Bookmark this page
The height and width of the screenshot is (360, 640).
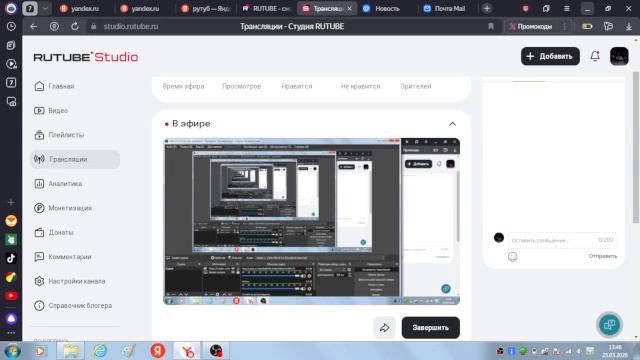pos(491,26)
